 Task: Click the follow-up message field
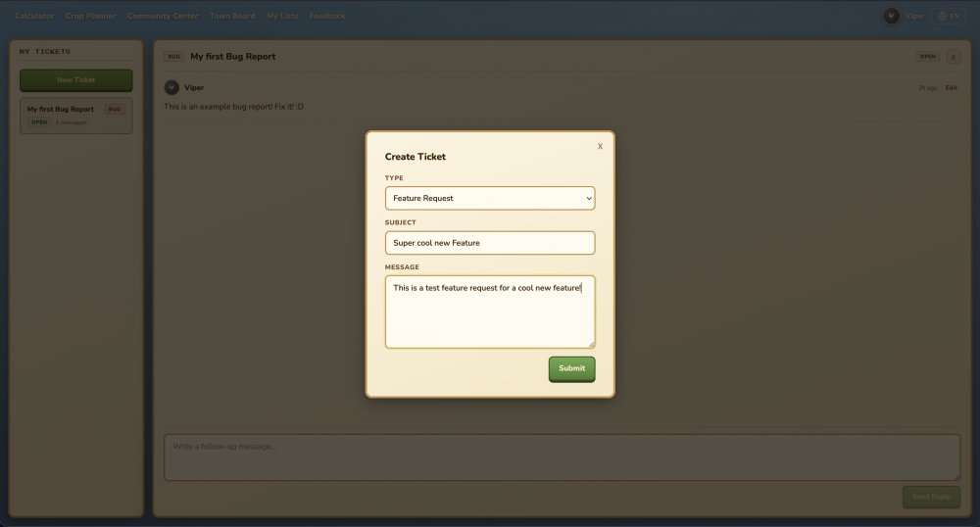562,457
